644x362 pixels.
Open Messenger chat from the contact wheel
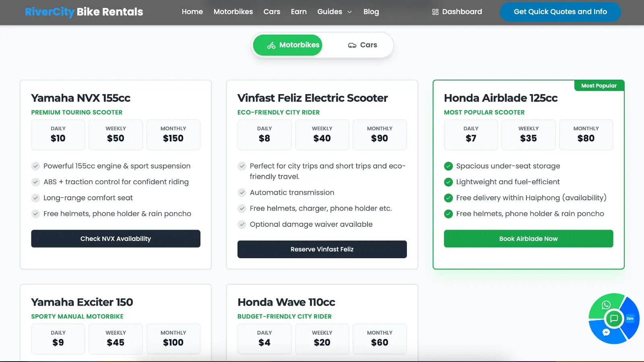click(606, 332)
